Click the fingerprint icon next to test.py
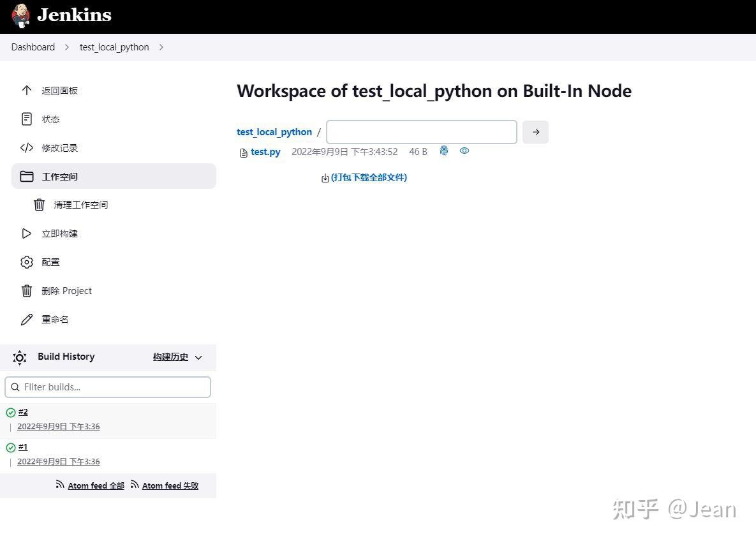This screenshot has width=756, height=539. tap(444, 151)
